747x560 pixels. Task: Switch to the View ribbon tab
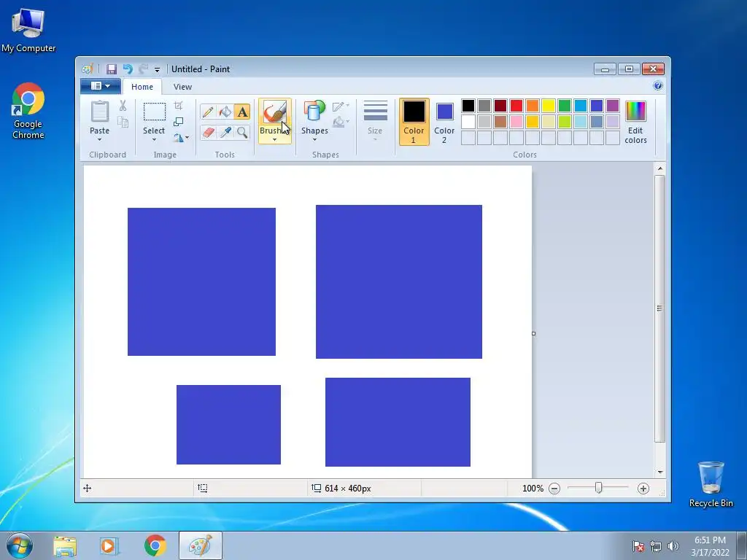182,87
